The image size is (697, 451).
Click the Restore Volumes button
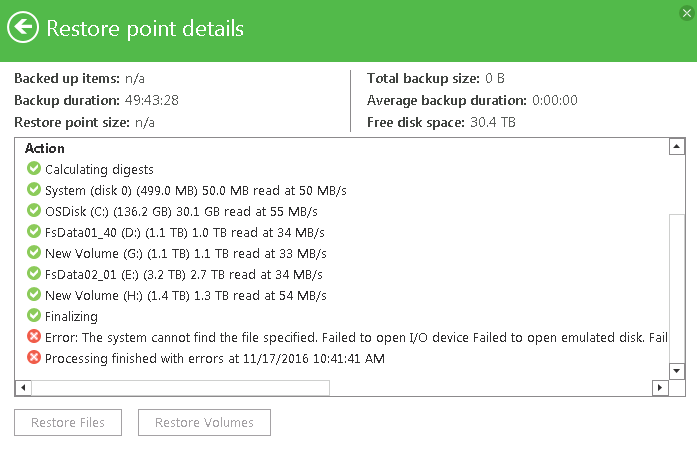[204, 422]
